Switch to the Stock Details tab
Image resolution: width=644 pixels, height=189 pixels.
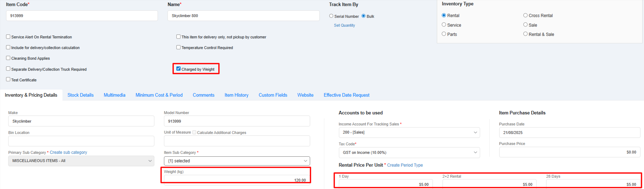click(81, 95)
